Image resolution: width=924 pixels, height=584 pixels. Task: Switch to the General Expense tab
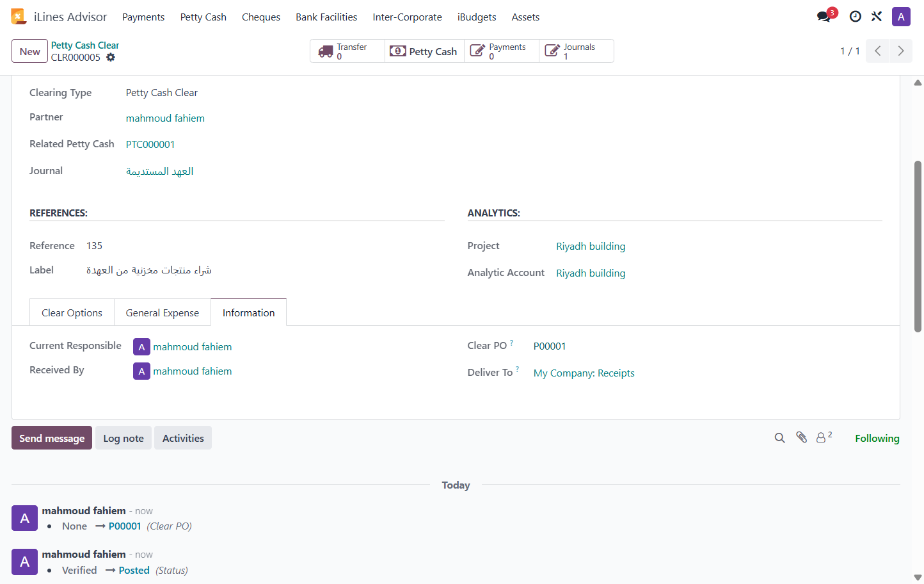click(163, 312)
